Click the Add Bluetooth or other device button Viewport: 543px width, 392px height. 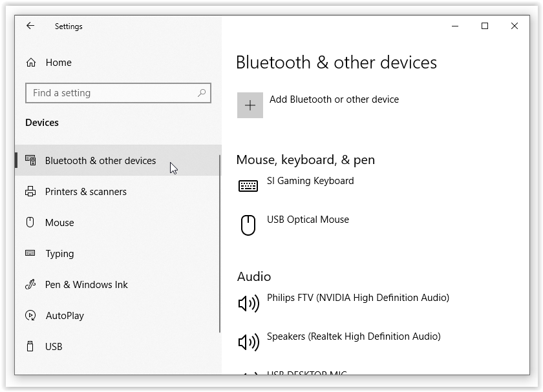[x=334, y=99]
